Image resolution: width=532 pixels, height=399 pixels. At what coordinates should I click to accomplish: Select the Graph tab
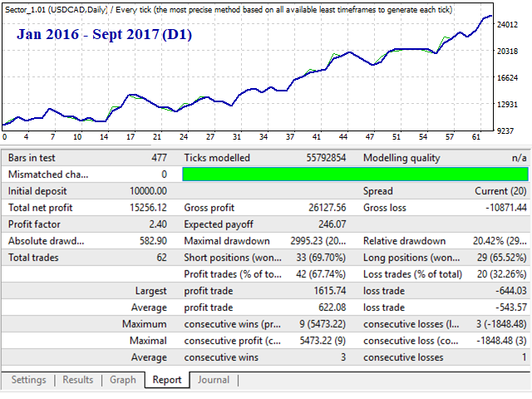point(123,380)
